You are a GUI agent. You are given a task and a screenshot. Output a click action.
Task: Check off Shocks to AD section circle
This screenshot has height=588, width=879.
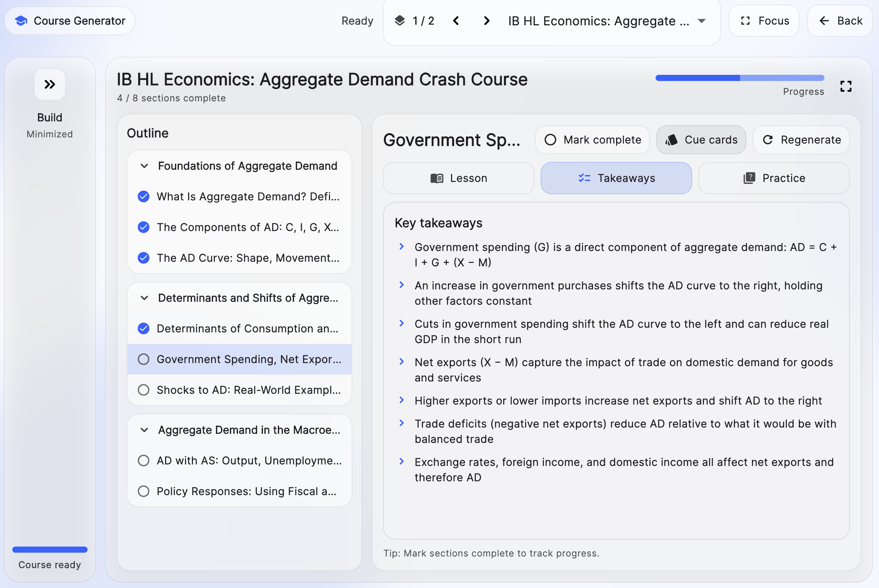pos(144,390)
